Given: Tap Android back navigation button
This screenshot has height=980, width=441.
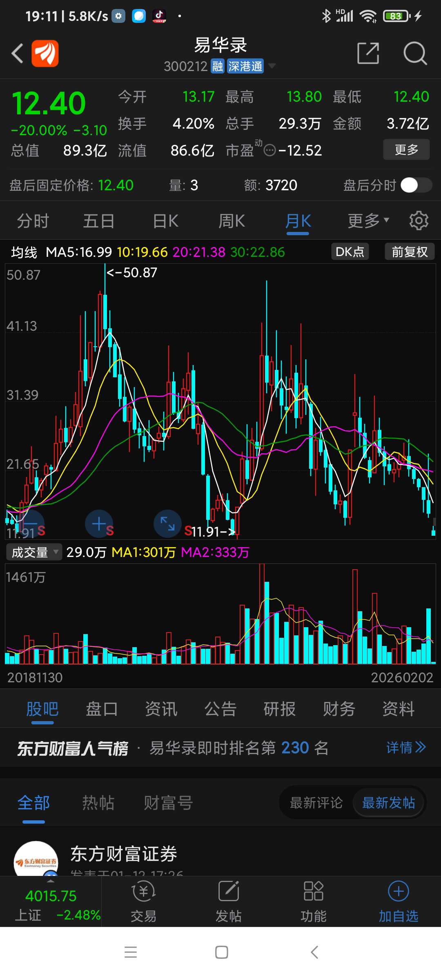Looking at the screenshot, I should click(314, 952).
